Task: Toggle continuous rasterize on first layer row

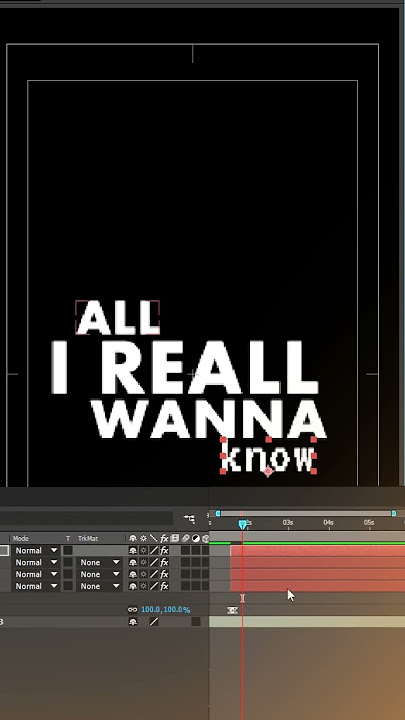Action: tap(143, 550)
